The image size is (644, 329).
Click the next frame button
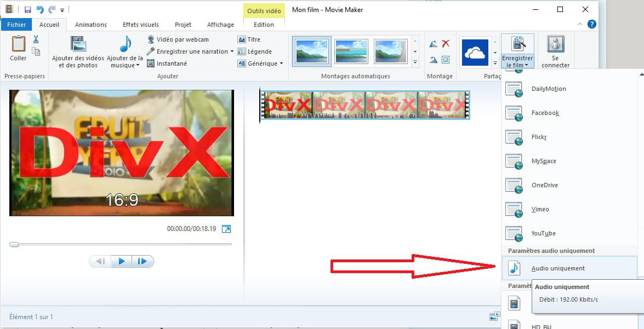[x=143, y=261]
